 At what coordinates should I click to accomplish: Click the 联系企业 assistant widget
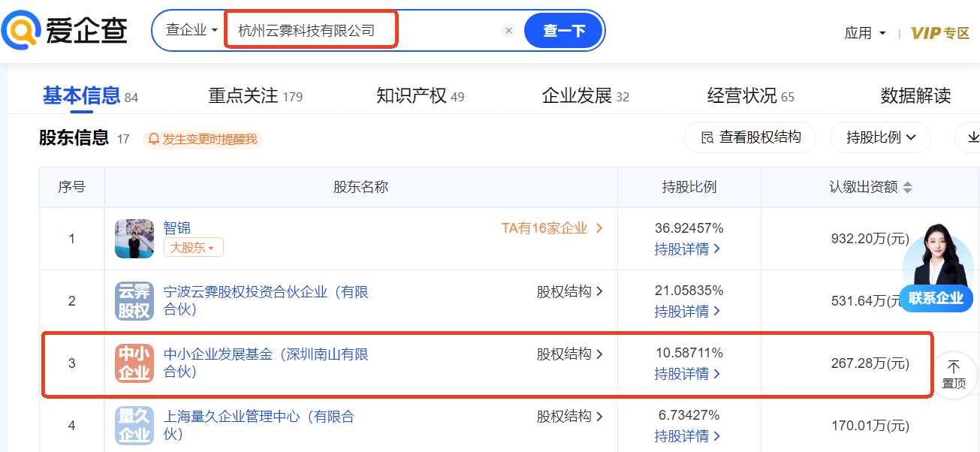(x=936, y=268)
